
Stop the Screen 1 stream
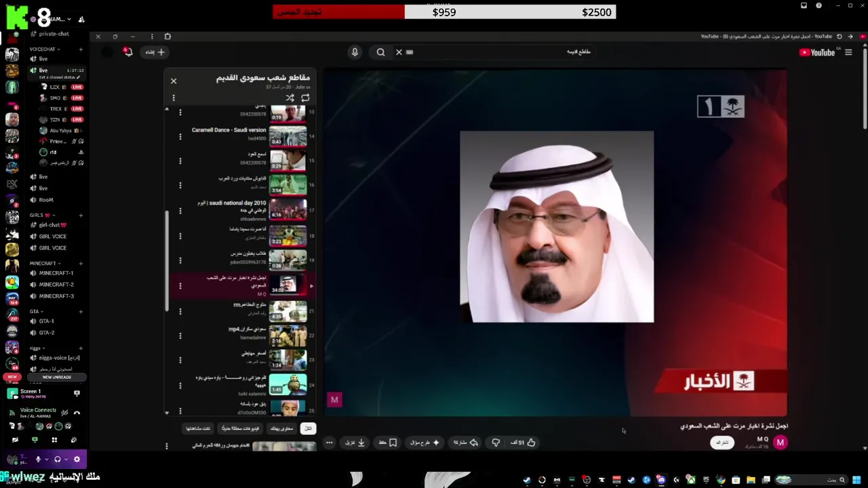[x=77, y=393]
